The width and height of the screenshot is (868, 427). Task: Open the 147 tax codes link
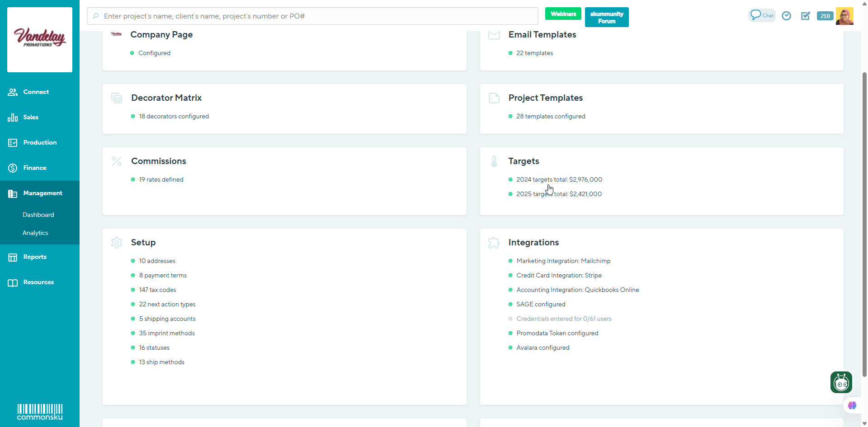point(157,290)
